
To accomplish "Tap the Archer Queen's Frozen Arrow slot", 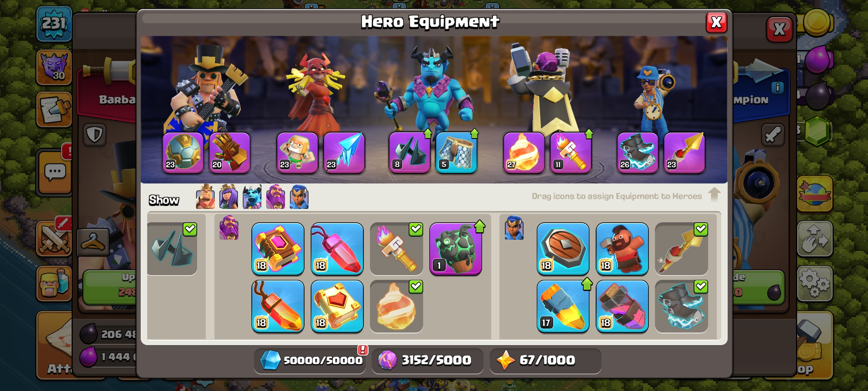I will [x=344, y=153].
